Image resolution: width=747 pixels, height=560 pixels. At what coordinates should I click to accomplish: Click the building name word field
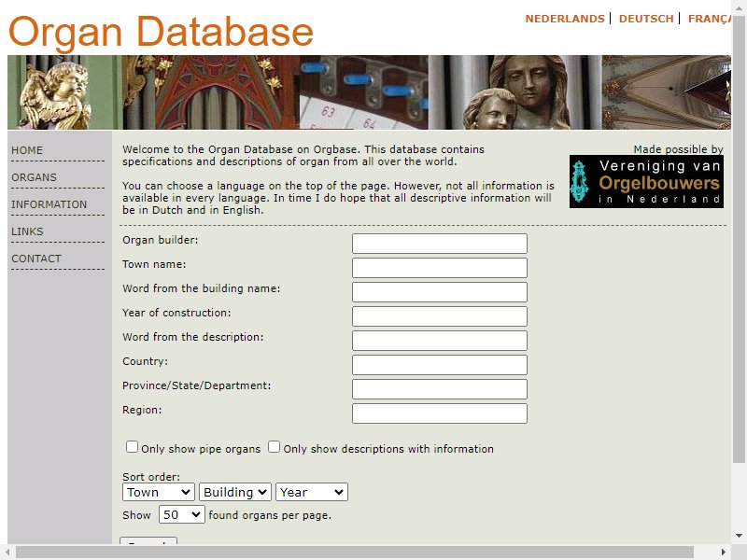click(439, 292)
